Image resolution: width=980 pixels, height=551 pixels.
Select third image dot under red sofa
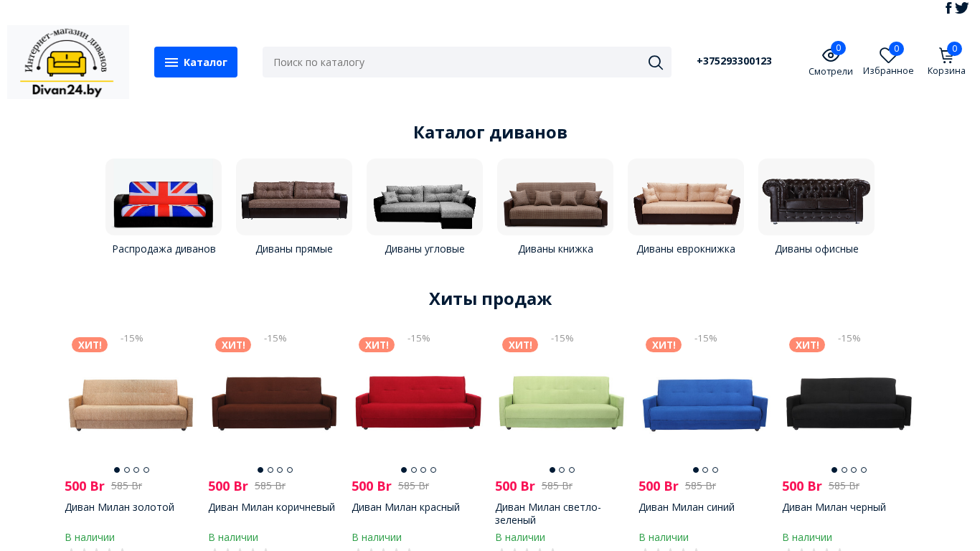click(423, 470)
